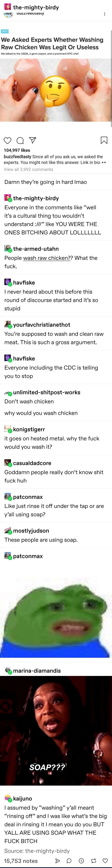Viewport: 112px width, 868px height.
Task: Open Instagram comment bubble icon
Action: pyautogui.click(x=20, y=141)
